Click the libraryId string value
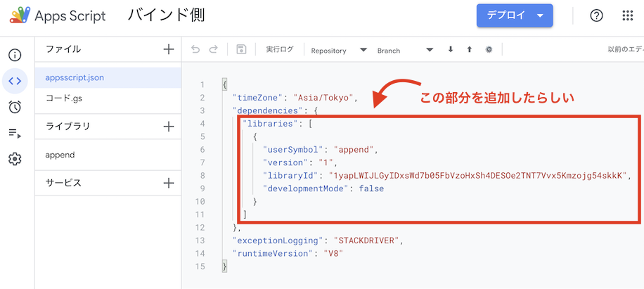The height and width of the screenshot is (289, 644). click(477, 176)
